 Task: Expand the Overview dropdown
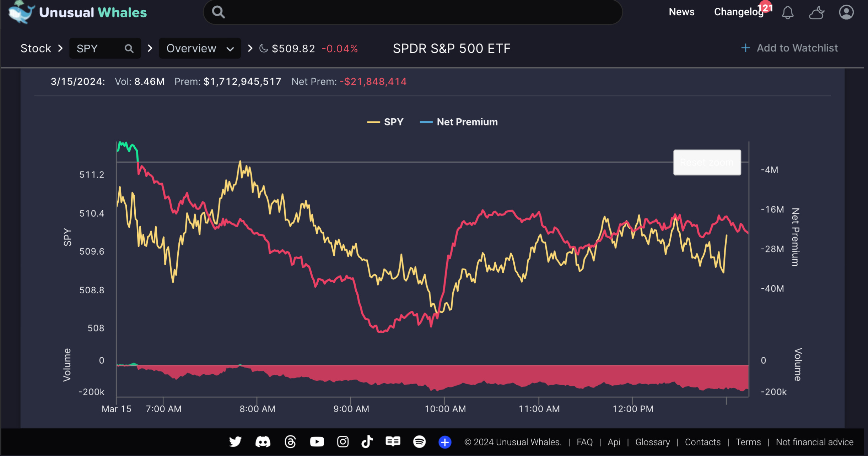(x=200, y=48)
